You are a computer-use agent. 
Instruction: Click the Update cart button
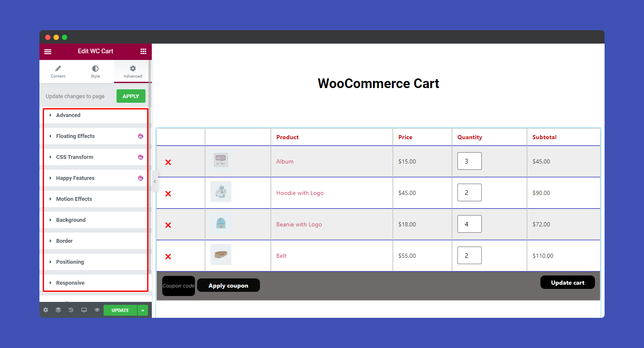[568, 282]
